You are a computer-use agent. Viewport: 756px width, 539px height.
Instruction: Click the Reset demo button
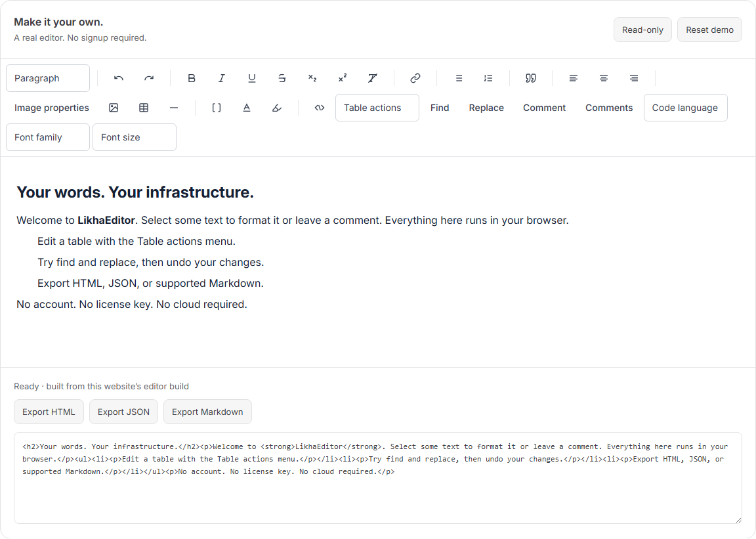pos(709,30)
